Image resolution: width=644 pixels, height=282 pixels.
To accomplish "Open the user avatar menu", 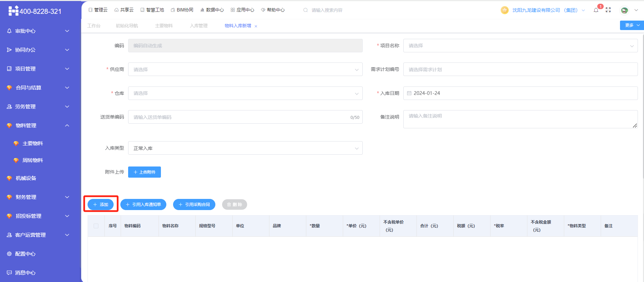I will pos(624,10).
